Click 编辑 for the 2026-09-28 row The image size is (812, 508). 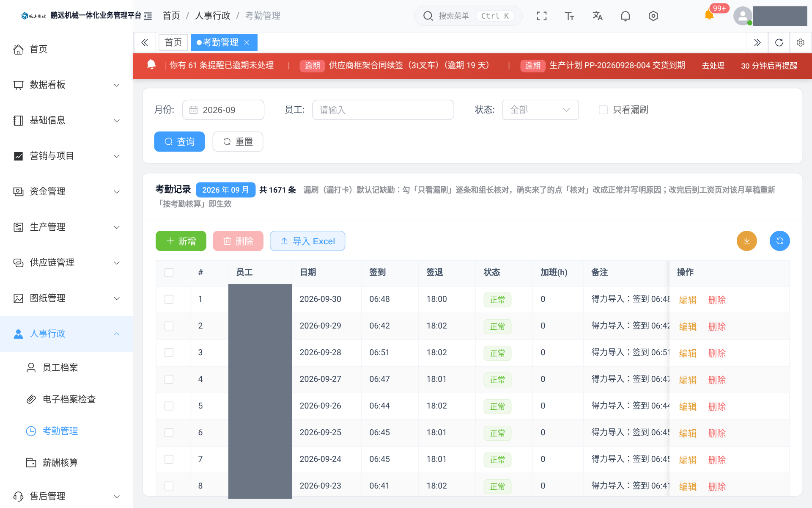pos(688,353)
